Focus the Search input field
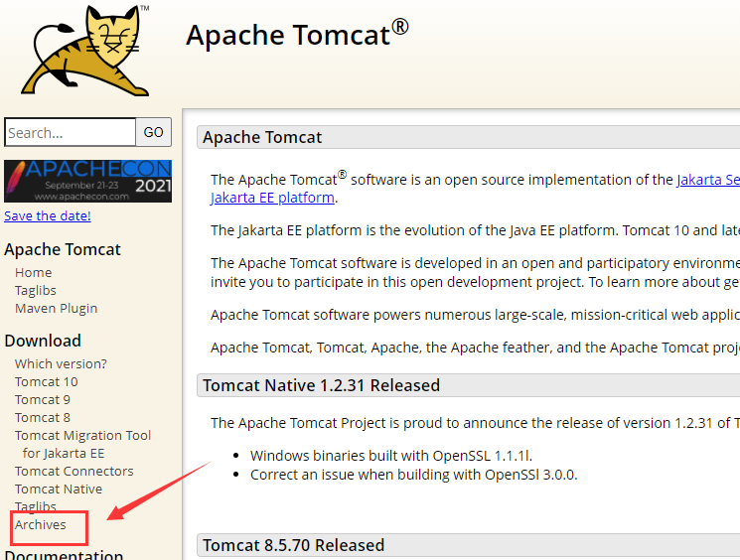Image resolution: width=740 pixels, height=560 pixels. (x=70, y=132)
